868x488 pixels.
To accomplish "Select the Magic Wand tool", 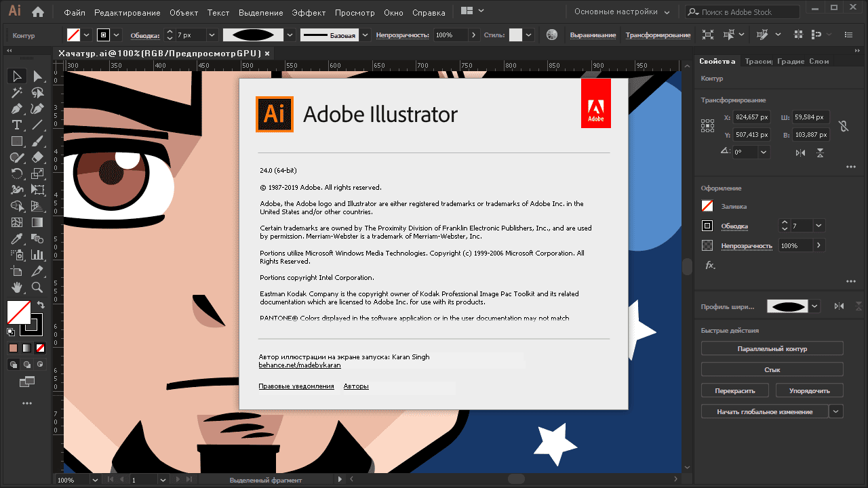I will [17, 93].
